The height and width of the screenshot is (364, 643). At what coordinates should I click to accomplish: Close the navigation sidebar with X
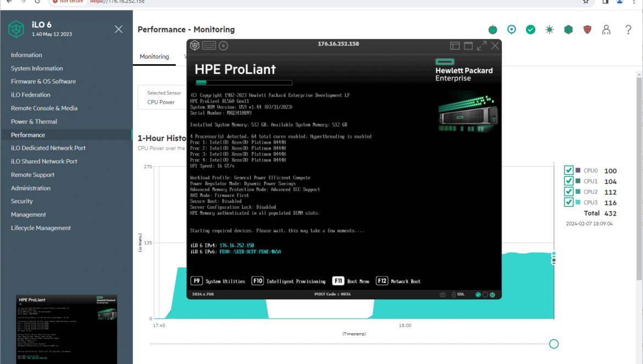tap(119, 29)
